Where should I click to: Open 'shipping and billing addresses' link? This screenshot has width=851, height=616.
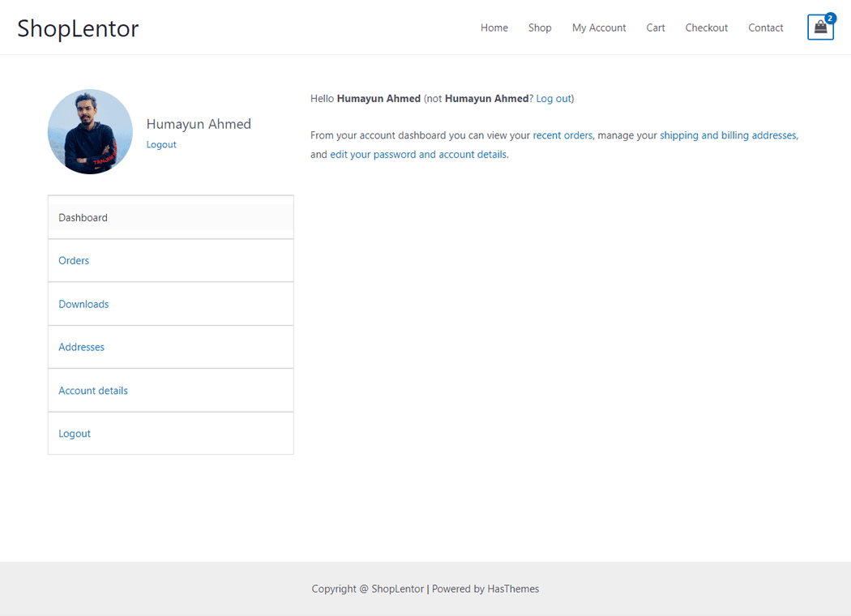(728, 135)
